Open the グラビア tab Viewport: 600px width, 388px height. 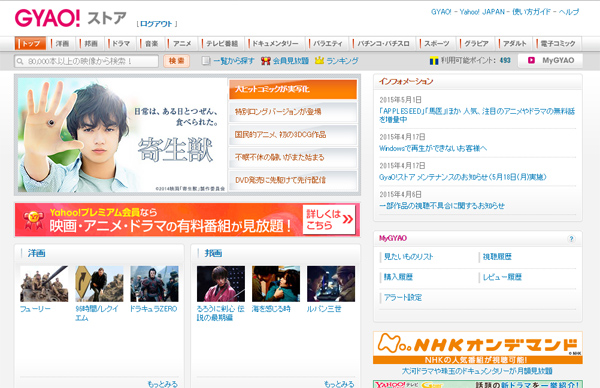(x=476, y=44)
